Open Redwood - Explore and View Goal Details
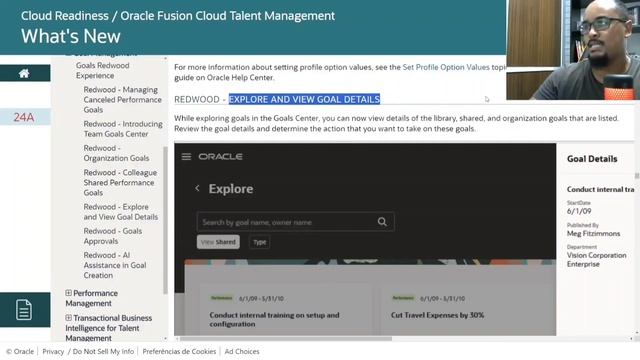The height and width of the screenshot is (360, 640). tap(120, 212)
